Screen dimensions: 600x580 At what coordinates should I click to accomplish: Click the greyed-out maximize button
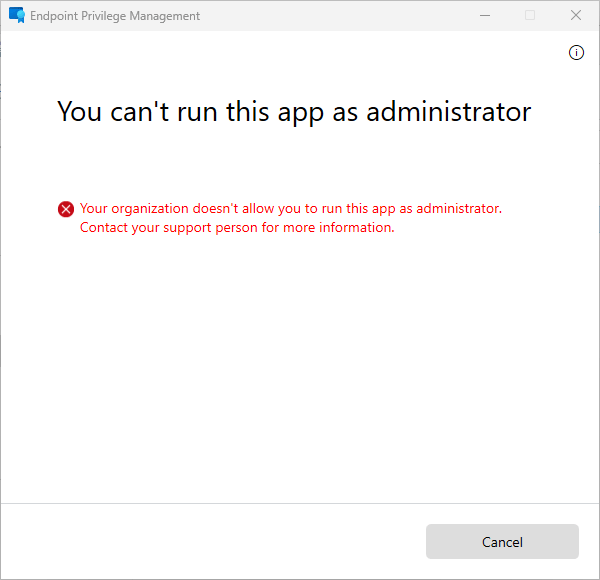(530, 16)
